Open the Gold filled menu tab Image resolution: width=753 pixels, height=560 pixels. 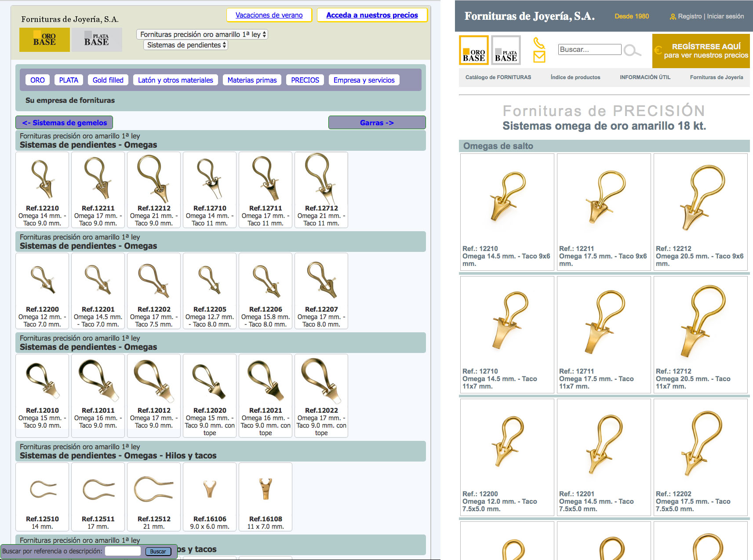pos(108,80)
